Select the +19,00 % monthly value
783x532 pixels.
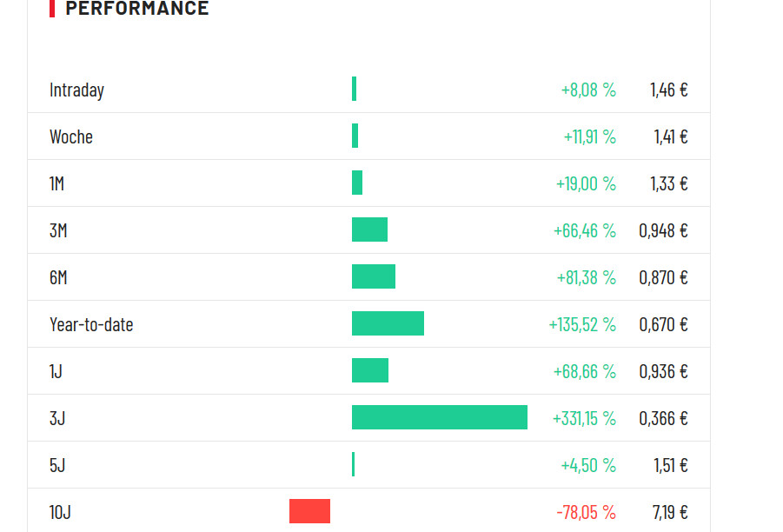(586, 184)
